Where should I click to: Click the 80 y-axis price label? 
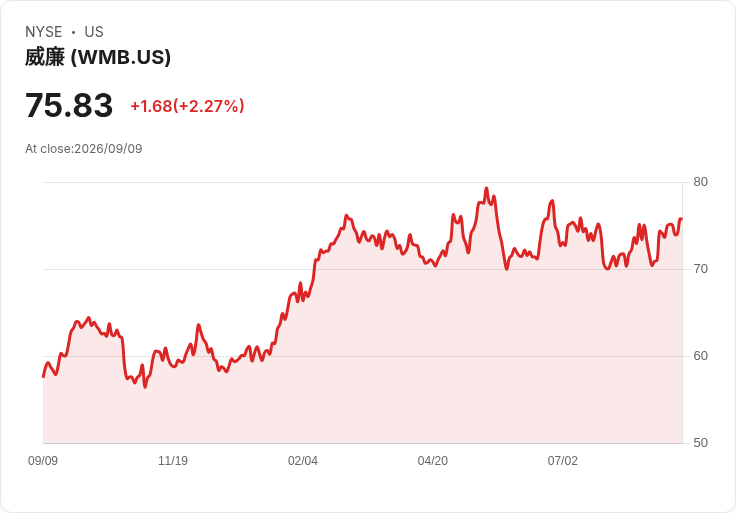click(700, 182)
